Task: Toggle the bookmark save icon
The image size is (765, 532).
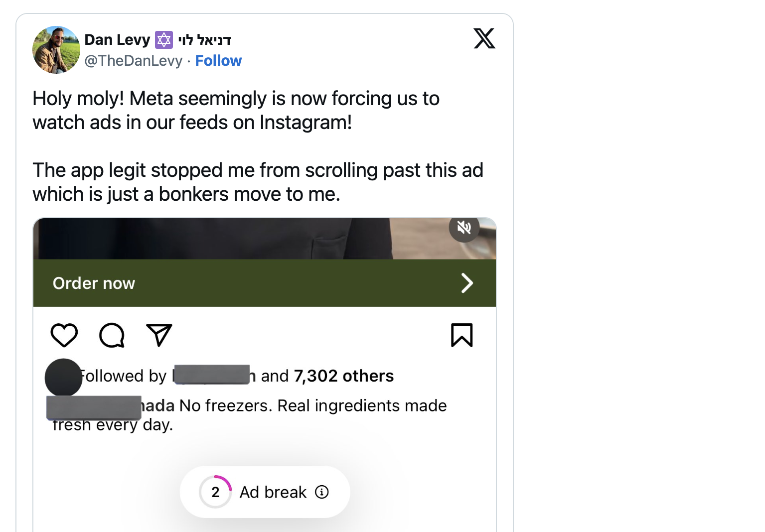Action: click(x=461, y=335)
